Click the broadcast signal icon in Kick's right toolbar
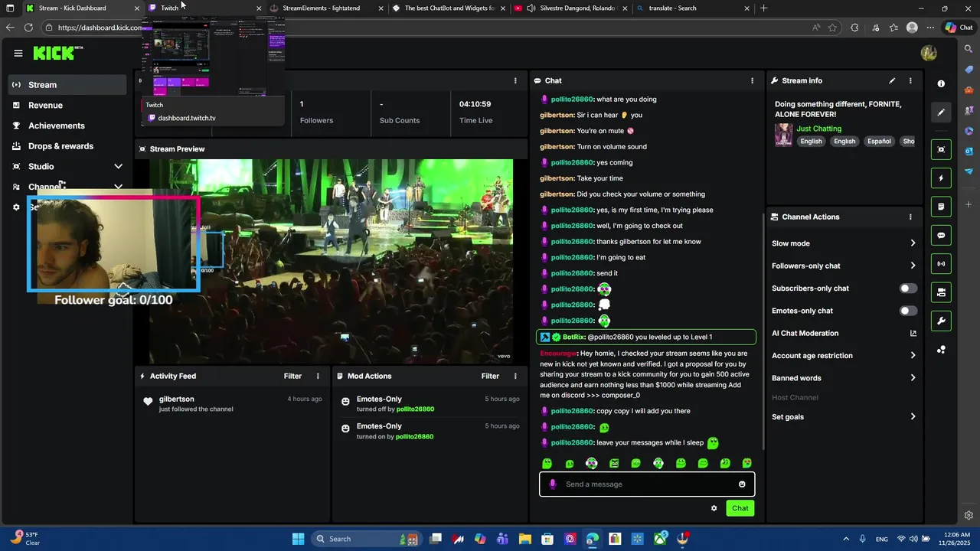980x551 pixels. point(941,264)
